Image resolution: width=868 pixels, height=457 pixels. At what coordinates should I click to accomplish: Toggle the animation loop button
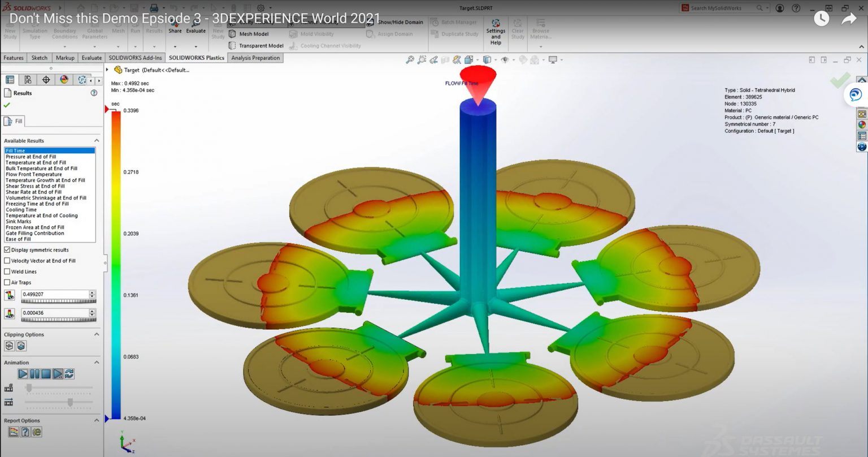point(69,374)
